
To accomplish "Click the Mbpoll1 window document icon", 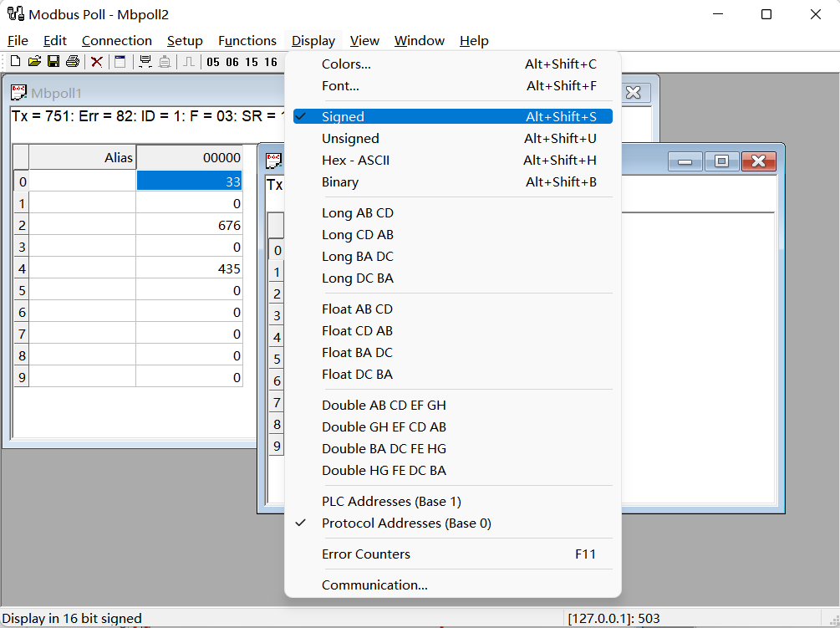I will tap(18, 93).
